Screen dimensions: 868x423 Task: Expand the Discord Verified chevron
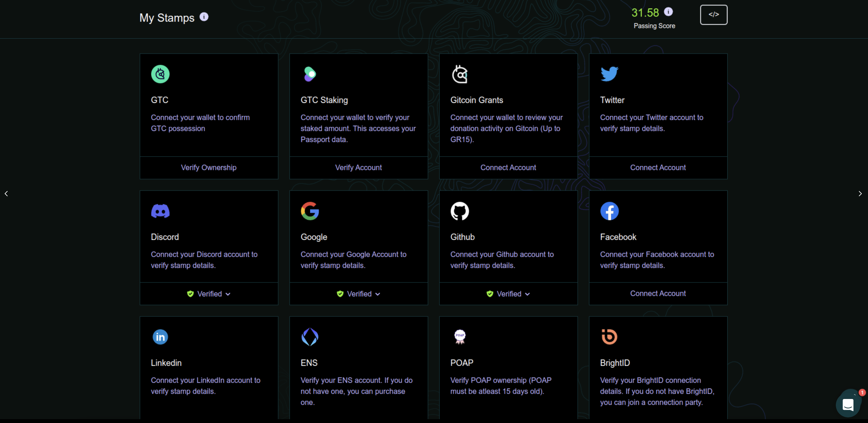[x=228, y=294]
